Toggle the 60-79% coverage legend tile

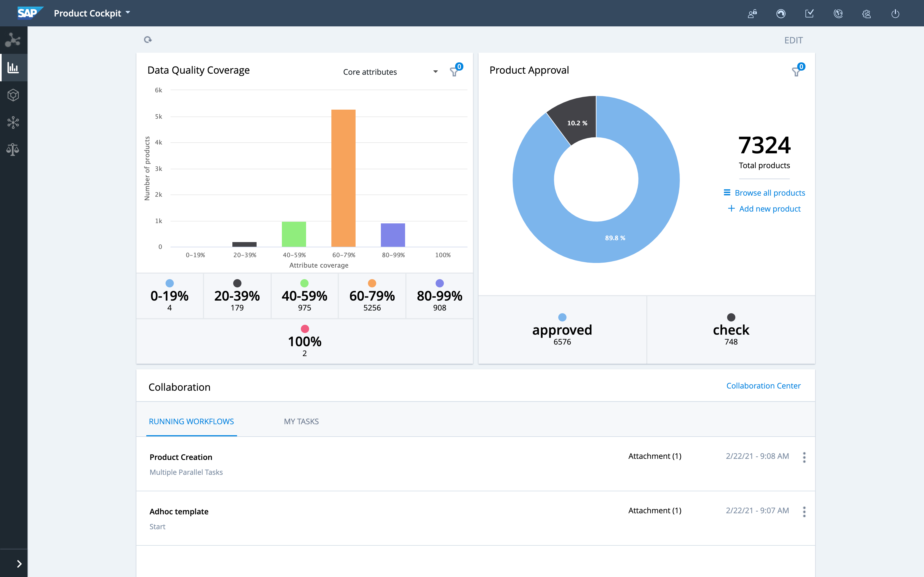372,296
